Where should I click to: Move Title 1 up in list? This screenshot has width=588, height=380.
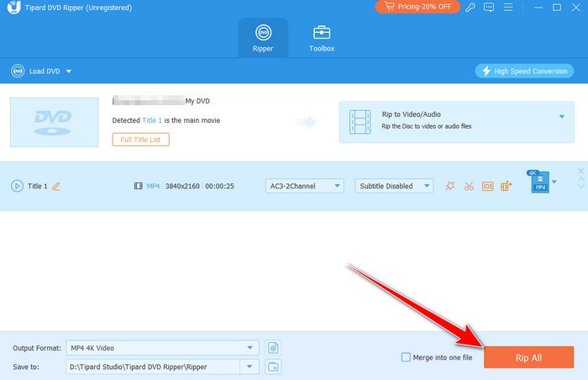581,179
